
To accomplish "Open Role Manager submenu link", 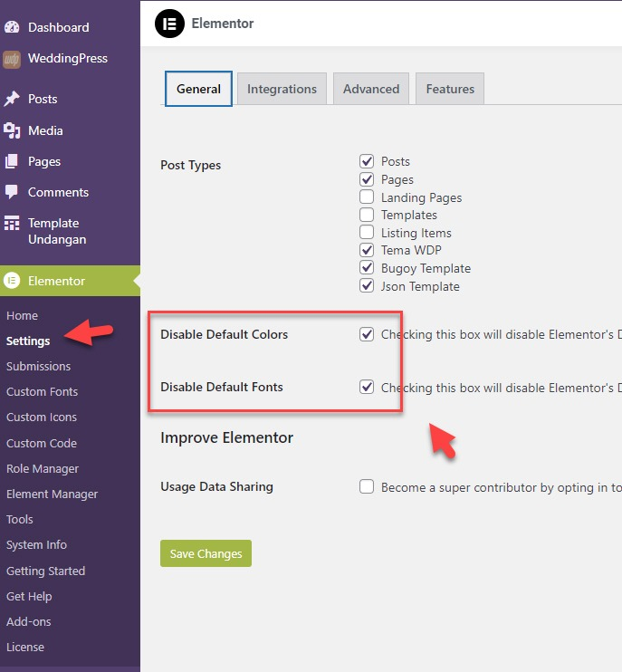I will point(43,468).
